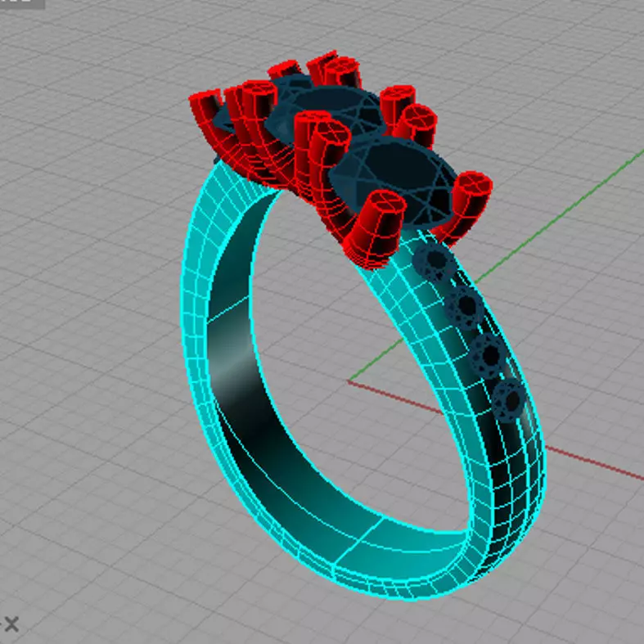Screen dimensions: 644x644
Task: Select the center dark gemstone on top
Action: (x=329, y=110)
